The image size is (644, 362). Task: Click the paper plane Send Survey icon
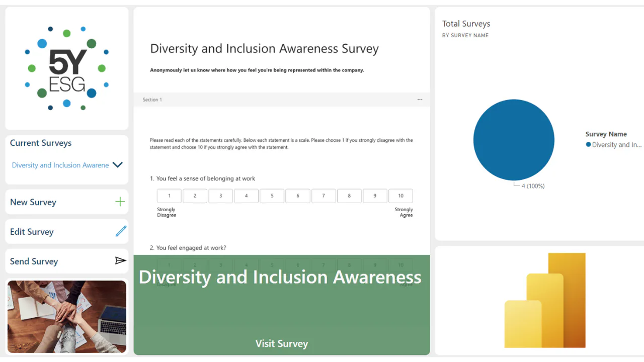tap(120, 260)
